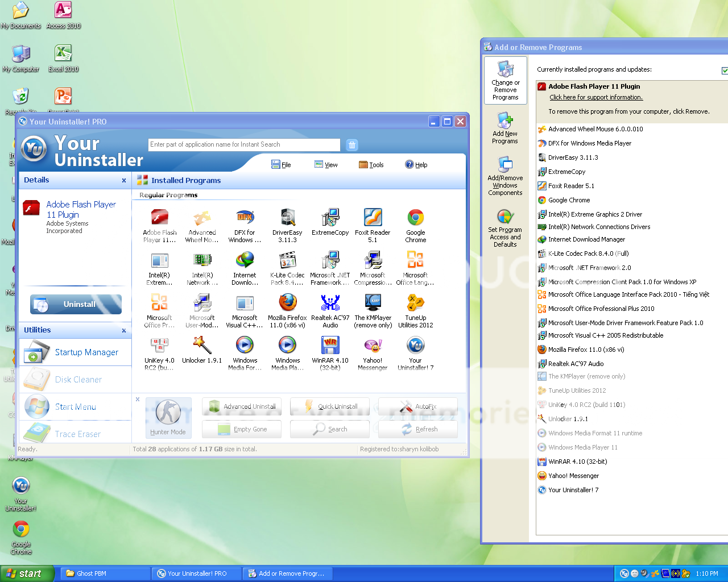Select K-Lite Codec Pack icon

pos(287,260)
